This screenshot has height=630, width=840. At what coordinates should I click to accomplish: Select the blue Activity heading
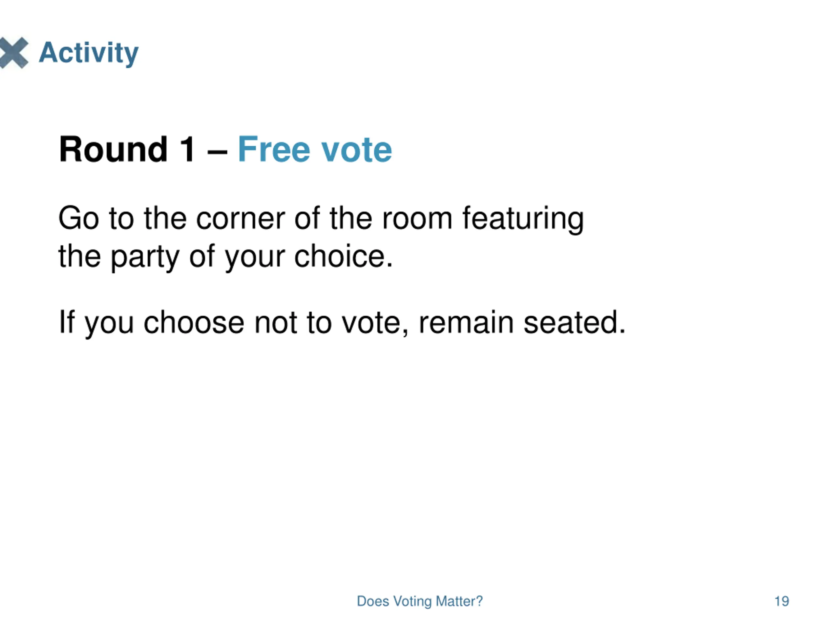click(x=89, y=53)
